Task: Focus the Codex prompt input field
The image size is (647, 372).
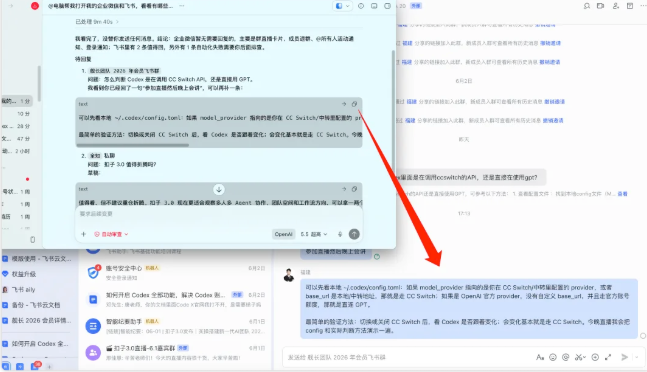Action: click(x=219, y=214)
